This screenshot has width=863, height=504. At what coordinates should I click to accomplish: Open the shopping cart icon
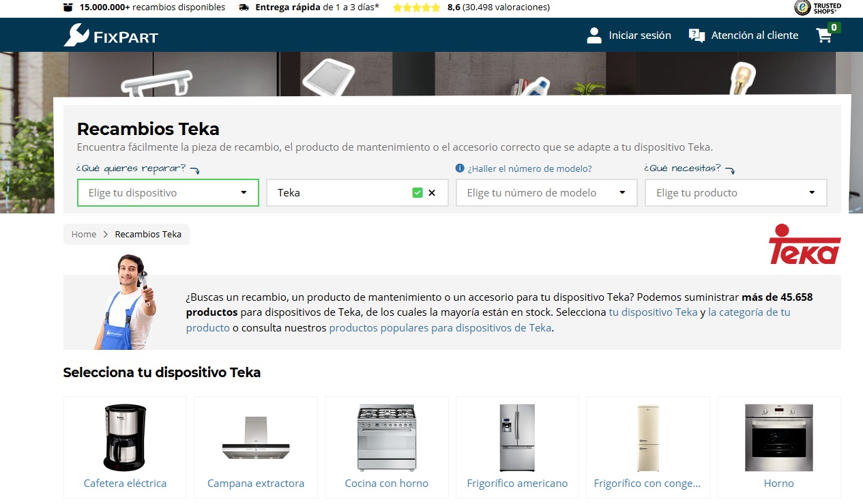pyautogui.click(x=825, y=35)
